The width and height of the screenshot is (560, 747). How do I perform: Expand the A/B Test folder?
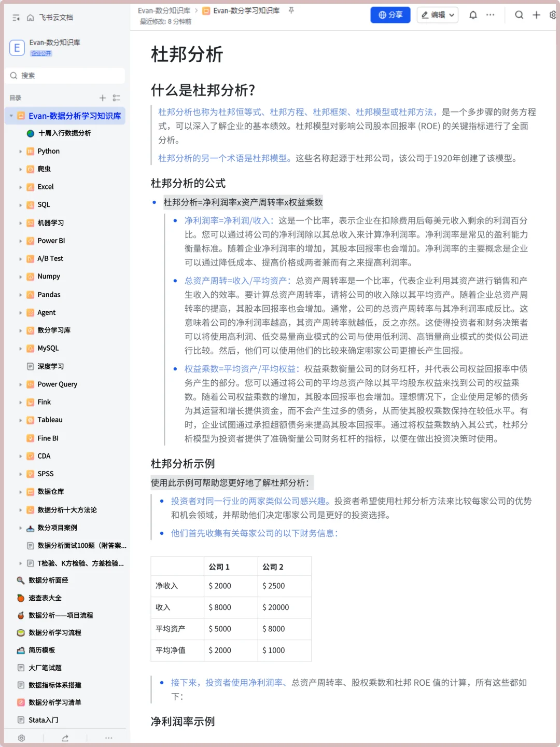pos(21,259)
